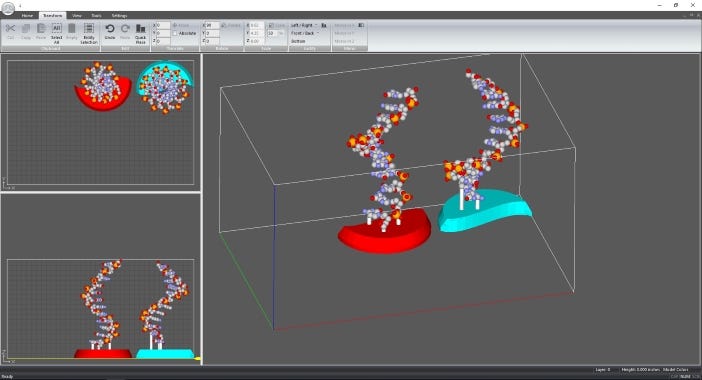Image resolution: width=702 pixels, height=380 pixels.
Task: Click the Scale Y input field
Action: 257,33
